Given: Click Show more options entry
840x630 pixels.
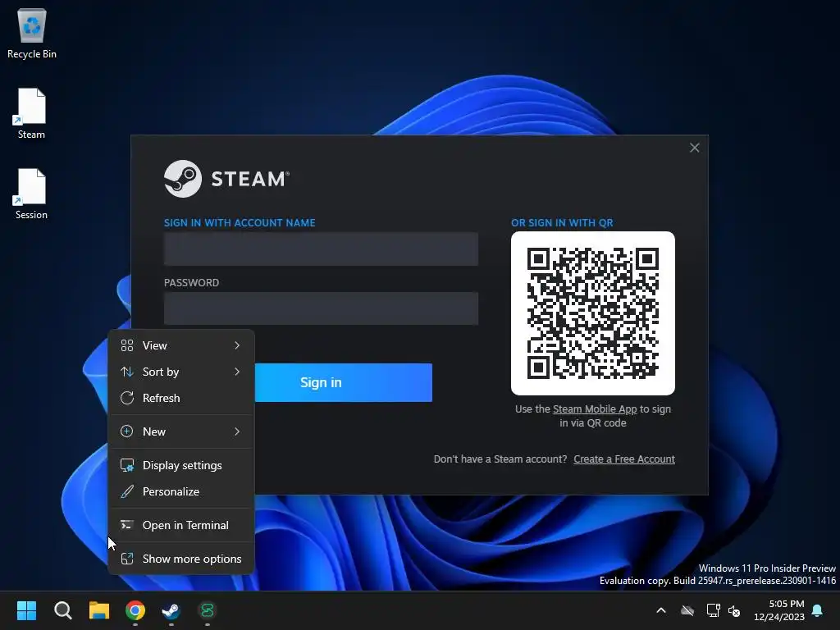Looking at the screenshot, I should coord(181,559).
